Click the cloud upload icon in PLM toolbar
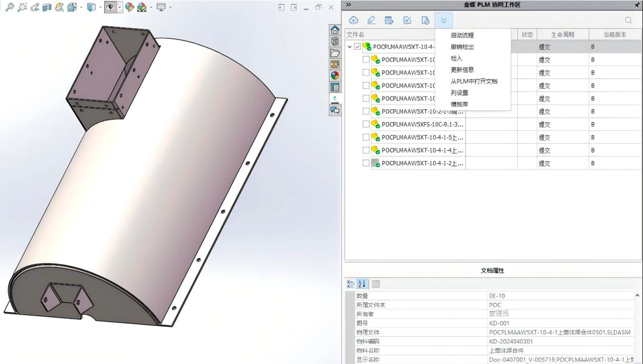Viewport: 643px width, 364px height. pyautogui.click(x=353, y=20)
